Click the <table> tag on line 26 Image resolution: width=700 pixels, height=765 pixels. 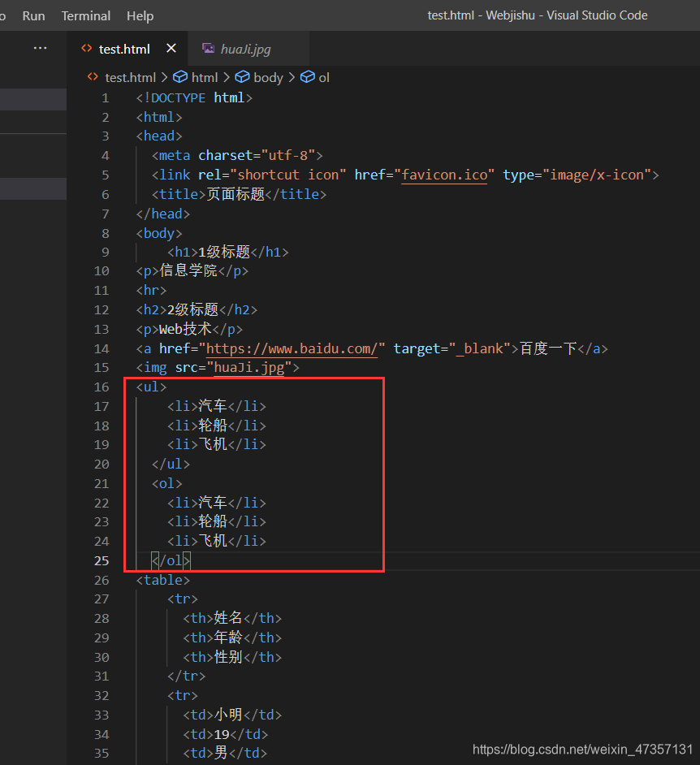pos(163,580)
